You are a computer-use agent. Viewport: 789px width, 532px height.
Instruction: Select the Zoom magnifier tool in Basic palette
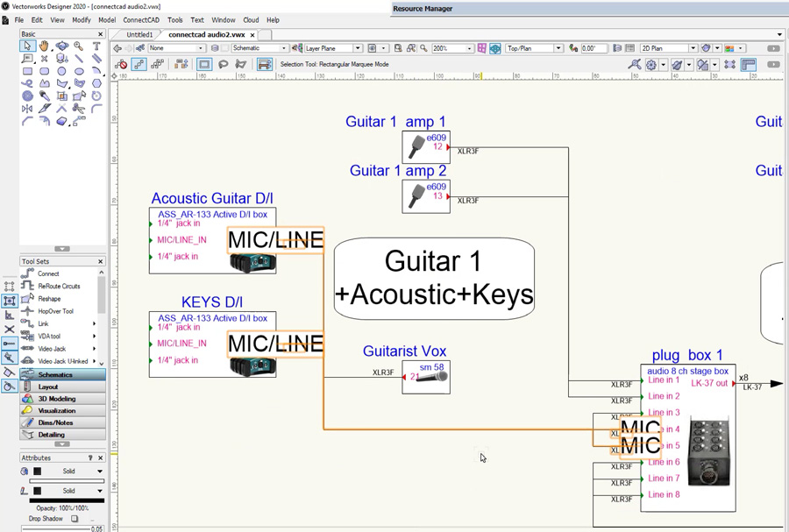(x=79, y=46)
